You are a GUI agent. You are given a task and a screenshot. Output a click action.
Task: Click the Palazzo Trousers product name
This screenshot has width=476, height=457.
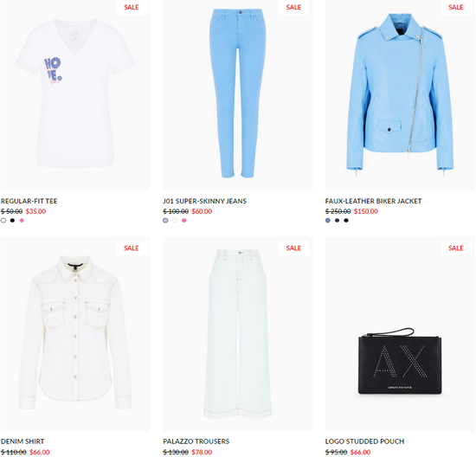tap(196, 441)
